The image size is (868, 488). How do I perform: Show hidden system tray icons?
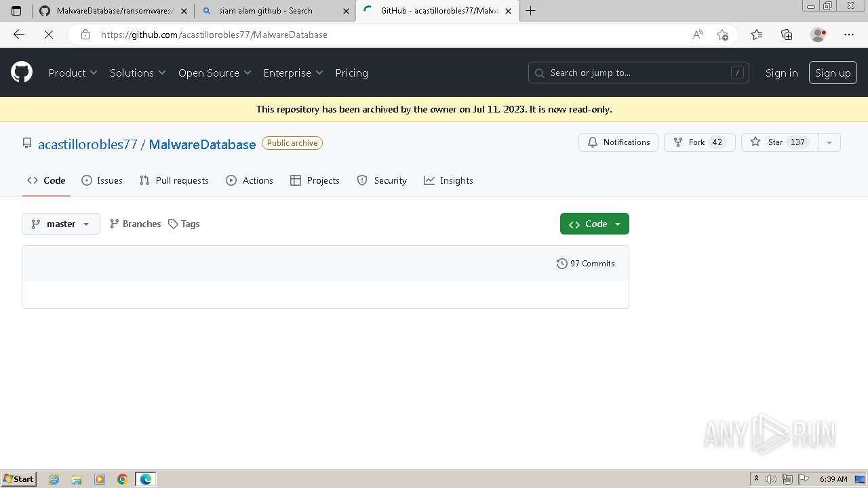757,479
